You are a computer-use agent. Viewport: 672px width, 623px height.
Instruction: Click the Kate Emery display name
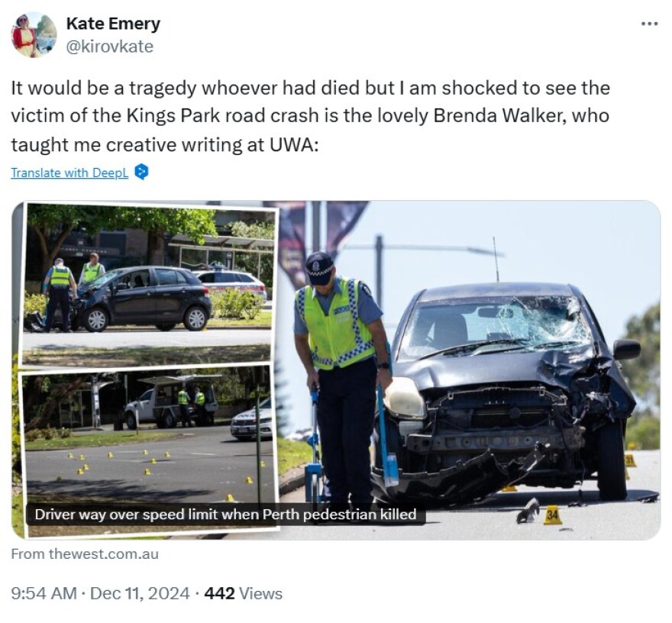pyautogui.click(x=113, y=24)
